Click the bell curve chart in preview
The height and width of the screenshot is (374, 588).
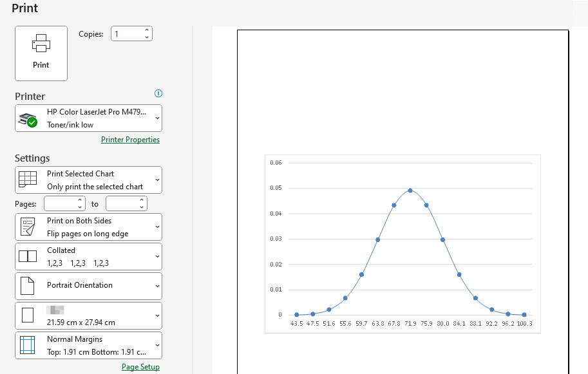coord(403,244)
